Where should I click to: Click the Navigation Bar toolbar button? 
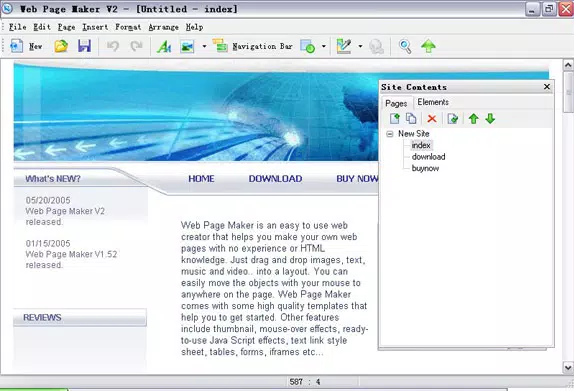253,46
